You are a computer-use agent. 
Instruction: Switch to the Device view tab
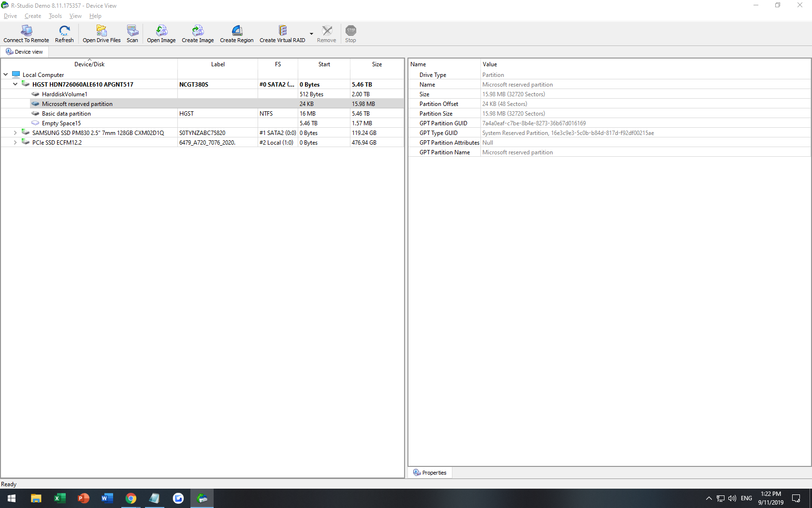[24, 52]
